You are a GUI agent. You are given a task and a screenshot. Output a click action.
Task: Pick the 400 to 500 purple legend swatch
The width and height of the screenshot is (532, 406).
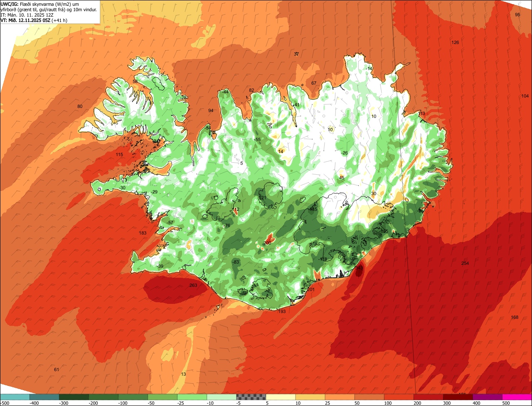click(x=487, y=397)
